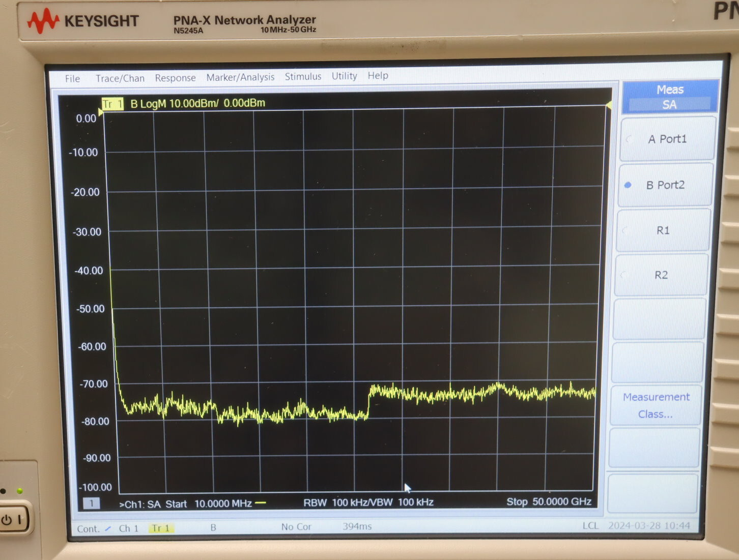Select the Tr 1 trace label annotation
Screen dimensions: 739x560
(x=112, y=103)
